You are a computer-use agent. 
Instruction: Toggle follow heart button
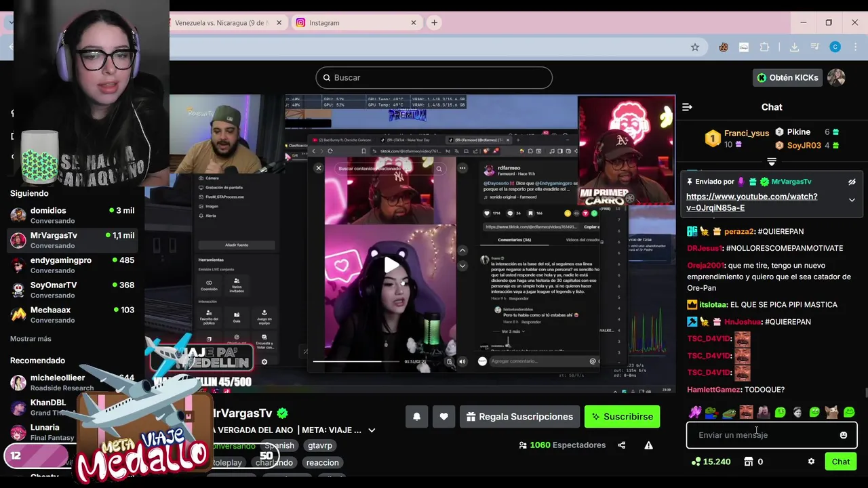click(443, 417)
